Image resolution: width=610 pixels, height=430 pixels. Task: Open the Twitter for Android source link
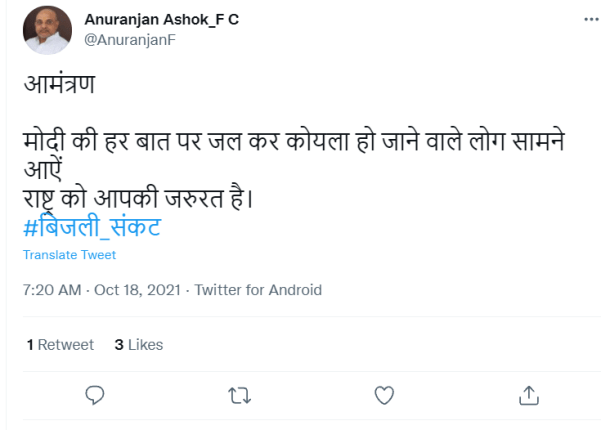pyautogui.click(x=258, y=290)
